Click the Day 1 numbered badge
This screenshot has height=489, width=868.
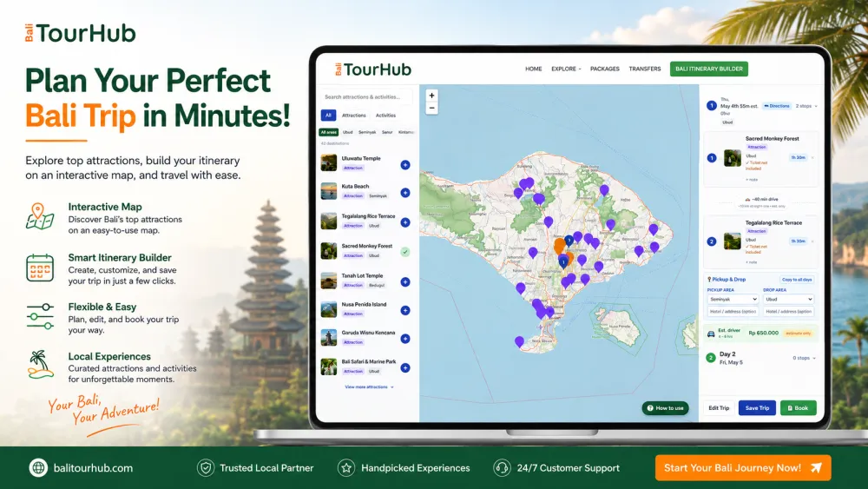pos(712,105)
